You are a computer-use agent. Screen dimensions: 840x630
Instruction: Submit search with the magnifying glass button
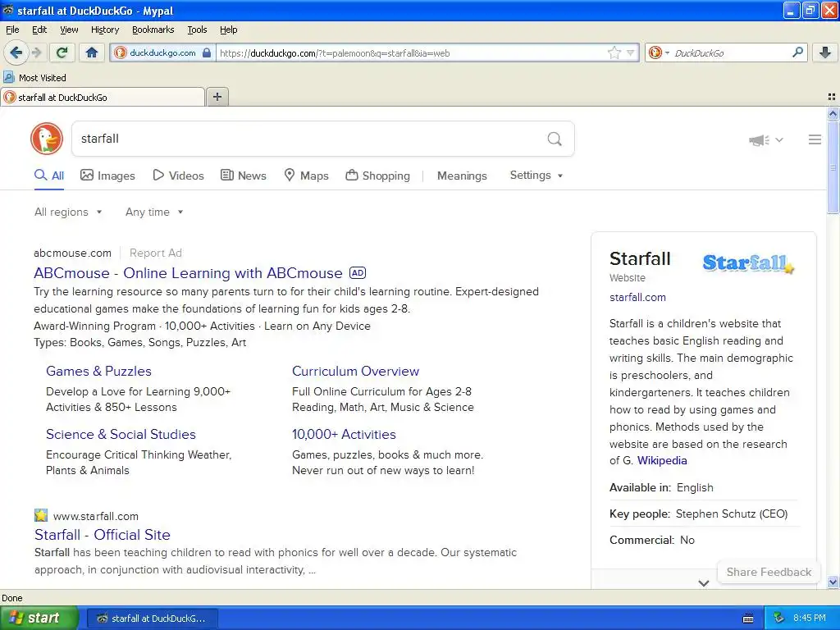tap(555, 139)
